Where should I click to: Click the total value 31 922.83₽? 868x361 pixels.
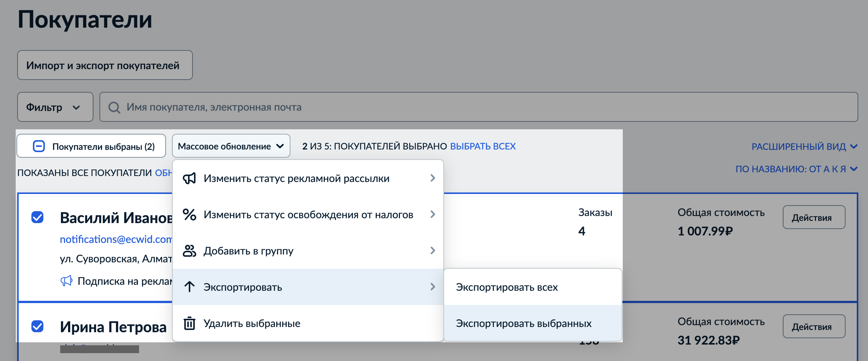(x=708, y=340)
